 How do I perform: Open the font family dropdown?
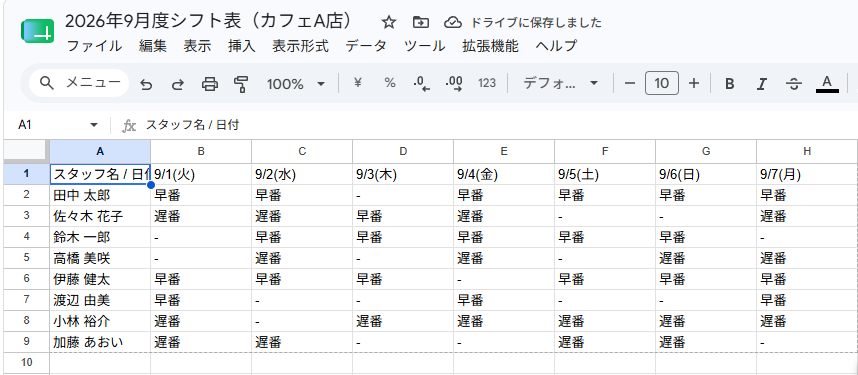[560, 83]
